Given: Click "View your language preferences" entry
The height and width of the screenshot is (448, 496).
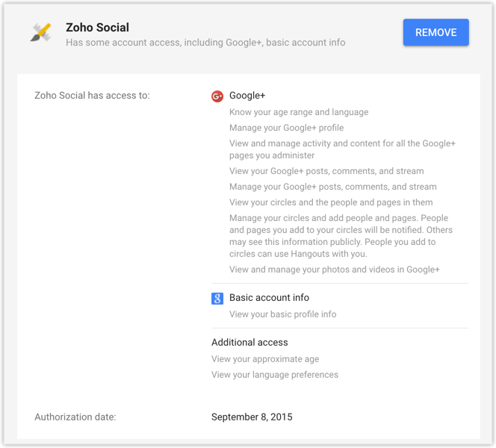Looking at the screenshot, I should [x=275, y=375].
